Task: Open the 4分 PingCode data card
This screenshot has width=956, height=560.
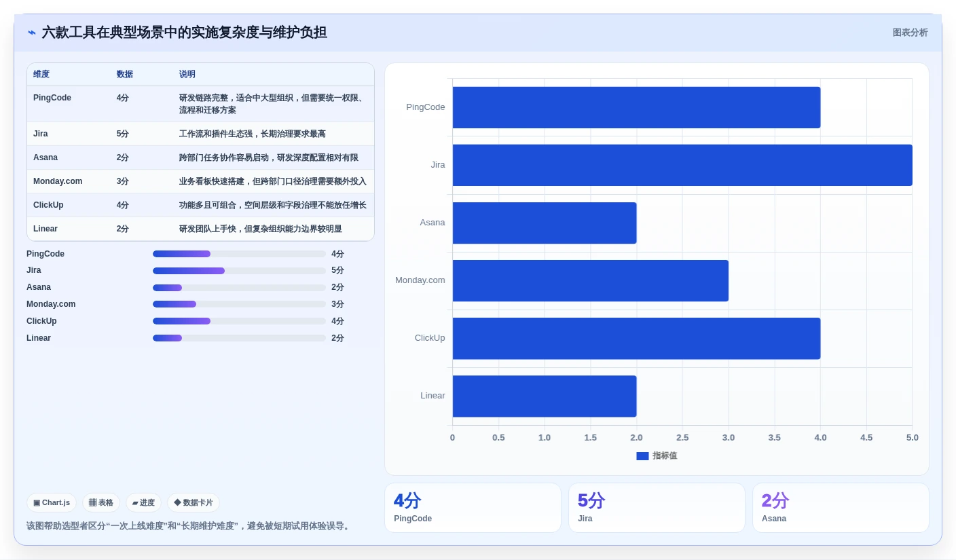Action: (473, 508)
